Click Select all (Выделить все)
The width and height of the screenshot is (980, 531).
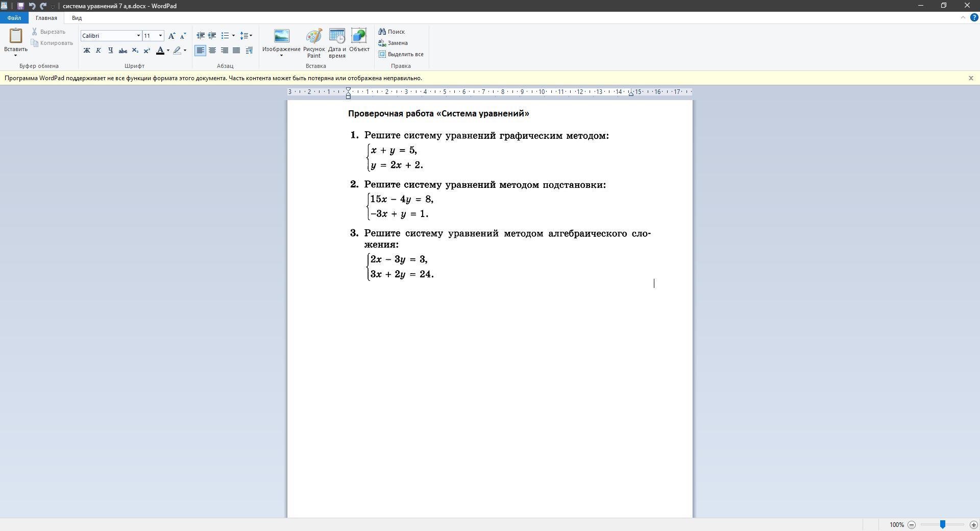(x=401, y=54)
